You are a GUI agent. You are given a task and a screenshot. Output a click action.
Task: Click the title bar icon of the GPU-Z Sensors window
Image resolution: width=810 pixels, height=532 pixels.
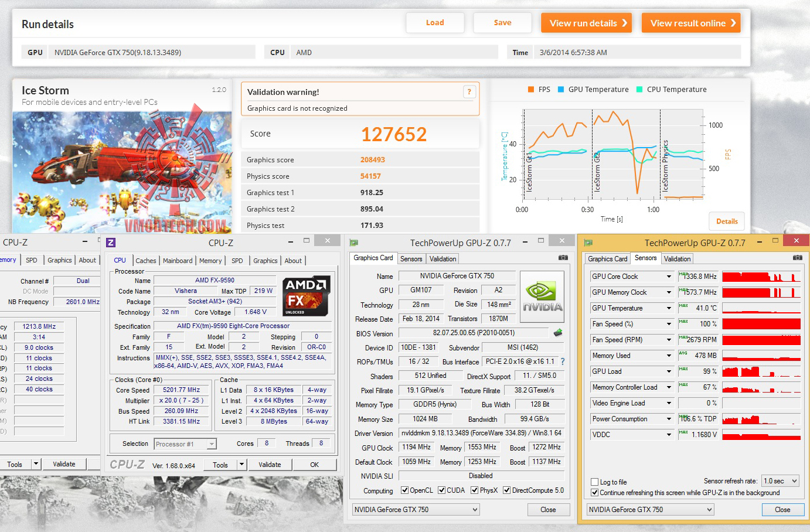588,243
